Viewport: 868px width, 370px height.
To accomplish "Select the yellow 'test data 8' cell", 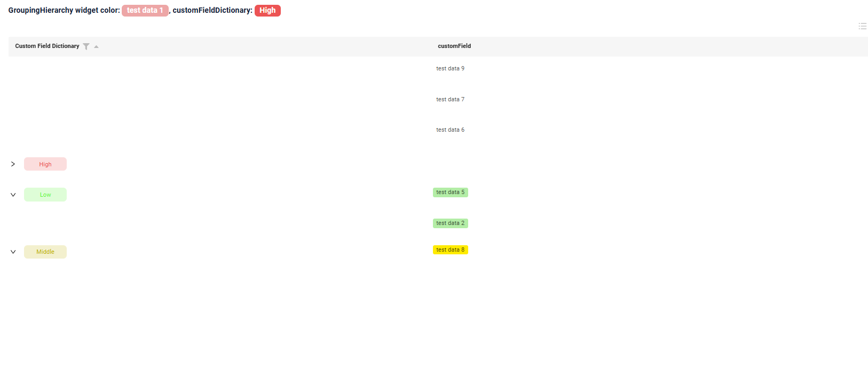I will point(451,250).
